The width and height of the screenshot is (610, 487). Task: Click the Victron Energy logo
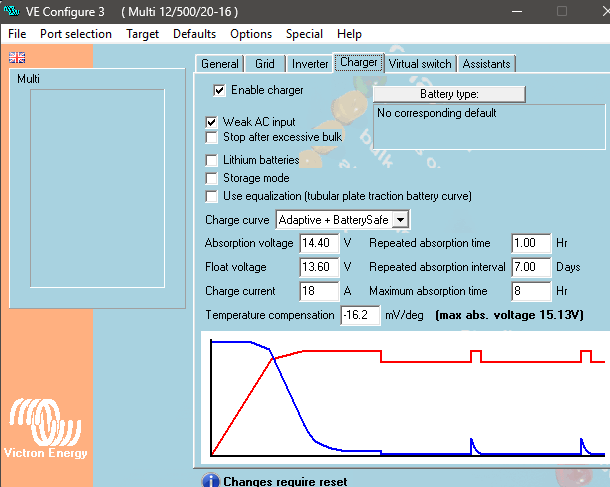coord(46,428)
